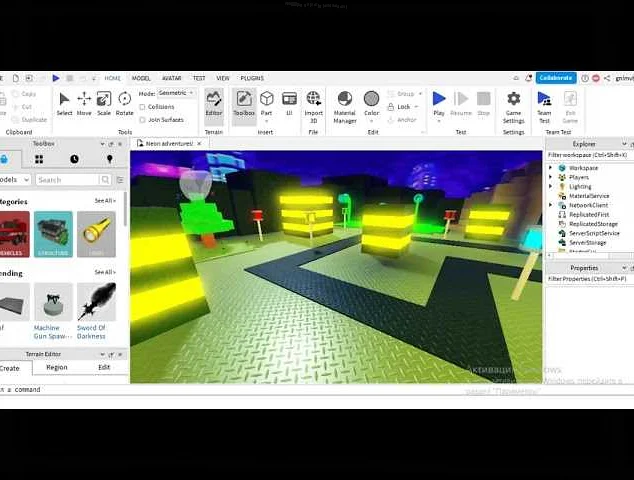
Task: Open the Material Manager
Action: [x=344, y=107]
